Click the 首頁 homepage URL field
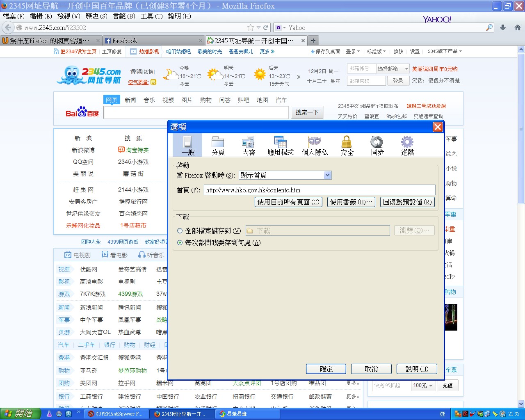The width and height of the screenshot is (525, 420). [x=319, y=190]
